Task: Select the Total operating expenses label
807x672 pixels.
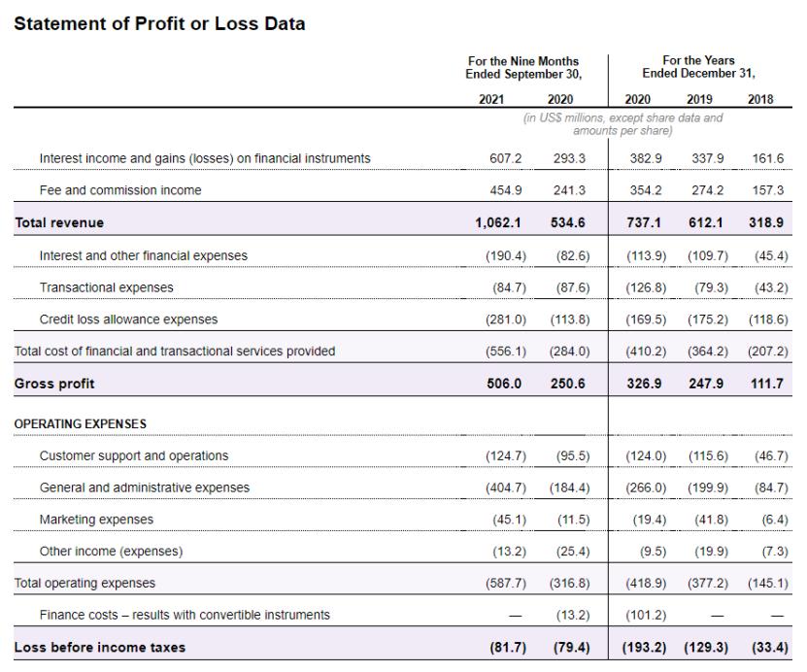Action: (84, 583)
